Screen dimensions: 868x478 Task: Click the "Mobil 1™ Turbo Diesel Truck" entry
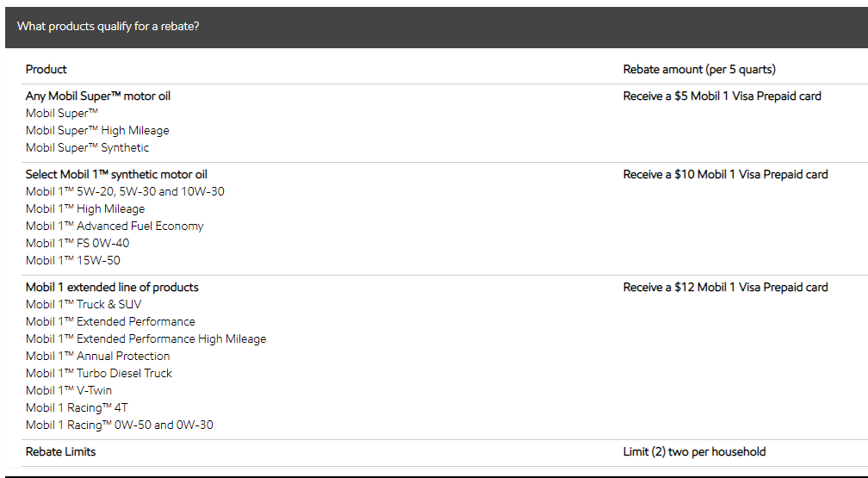point(99,374)
